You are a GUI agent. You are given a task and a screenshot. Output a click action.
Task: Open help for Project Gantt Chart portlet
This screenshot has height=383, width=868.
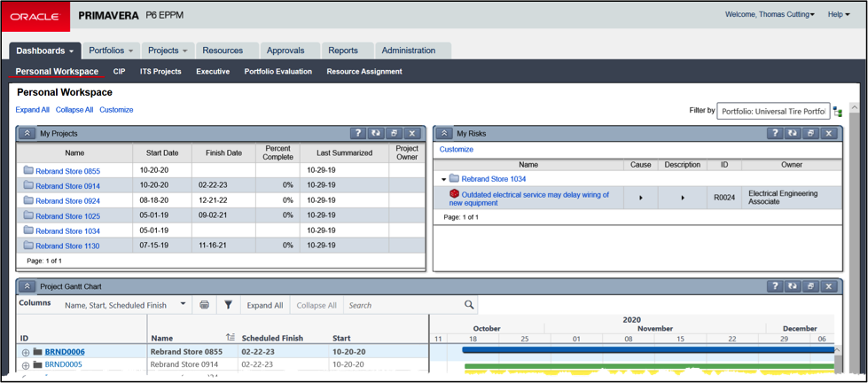pyautogui.click(x=775, y=286)
